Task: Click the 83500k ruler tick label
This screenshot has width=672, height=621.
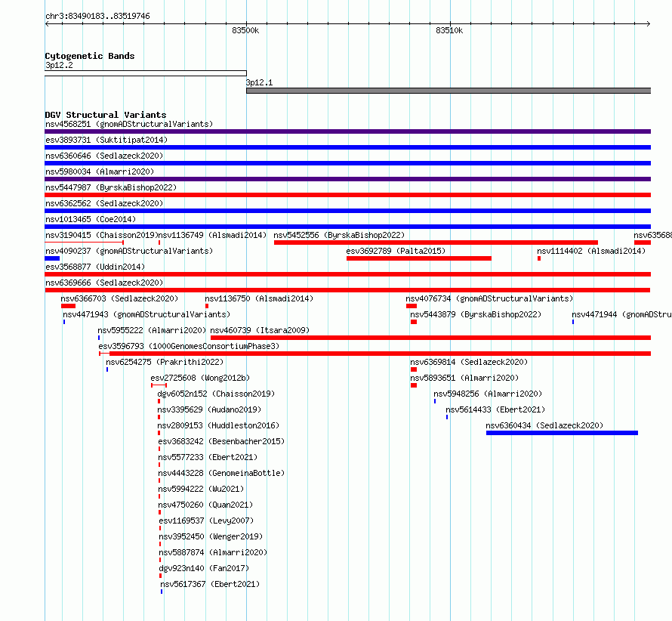Action: point(245,31)
